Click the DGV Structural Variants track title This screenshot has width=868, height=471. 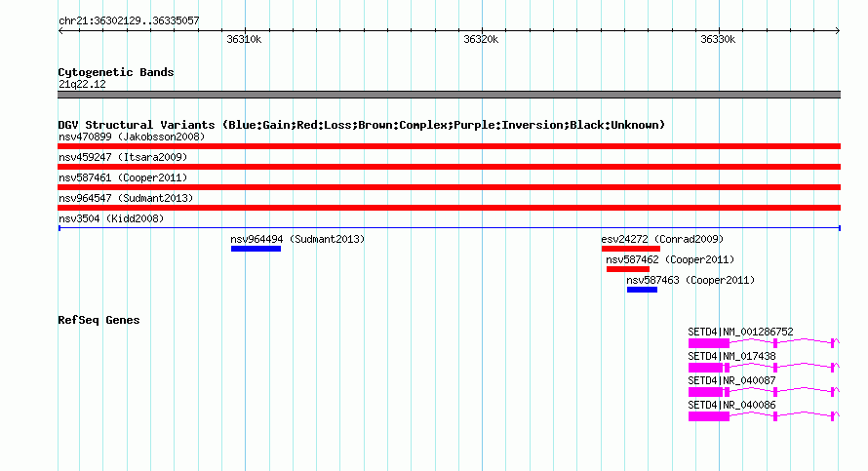(x=361, y=125)
